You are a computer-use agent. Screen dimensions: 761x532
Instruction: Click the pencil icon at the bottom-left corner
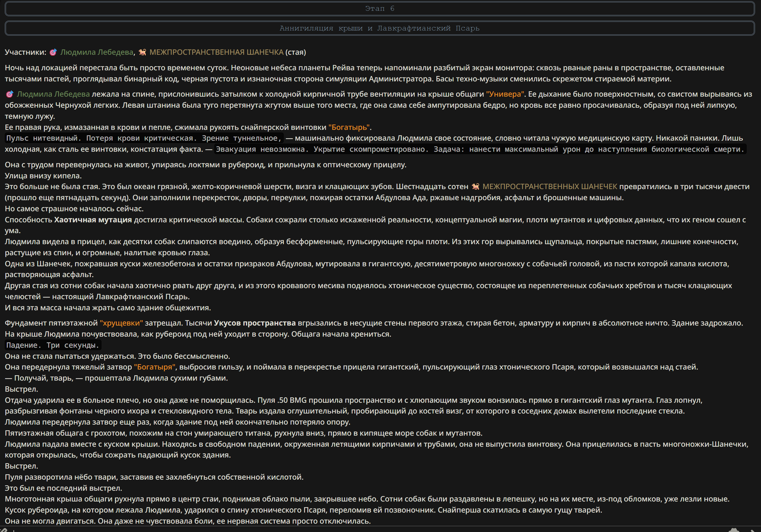3,529
